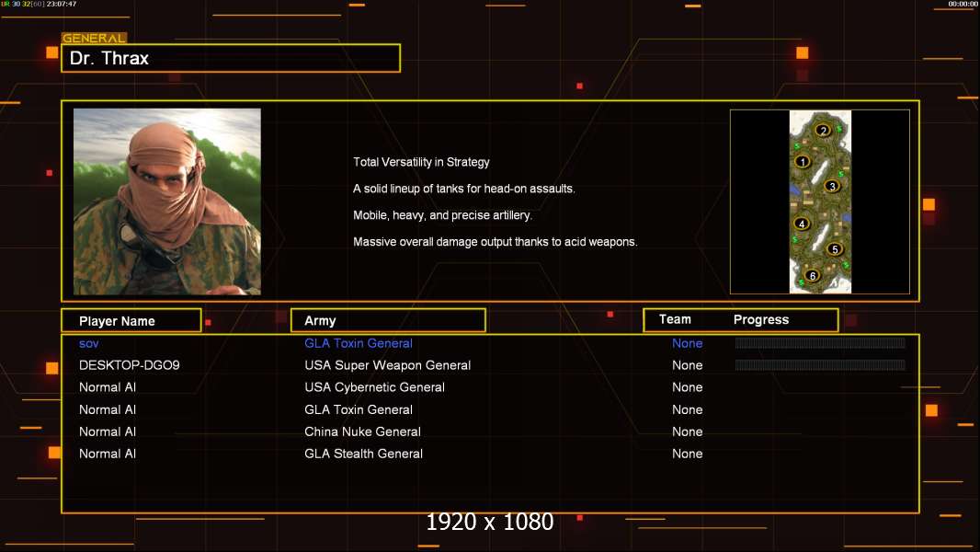
Task: Click the 00:00:00 timer readout
Action: (x=963, y=4)
